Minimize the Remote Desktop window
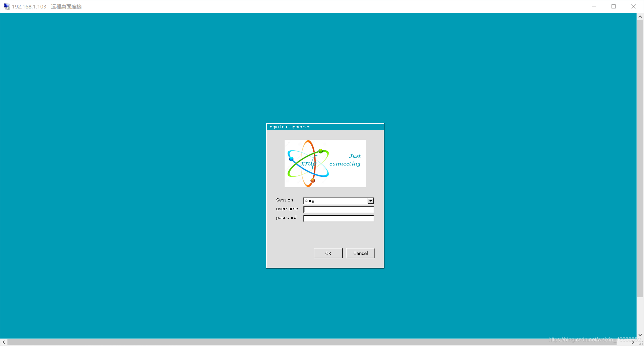 [x=594, y=6]
